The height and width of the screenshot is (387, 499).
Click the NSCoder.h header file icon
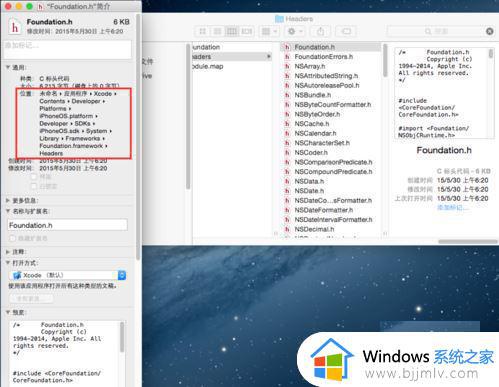tap(287, 153)
